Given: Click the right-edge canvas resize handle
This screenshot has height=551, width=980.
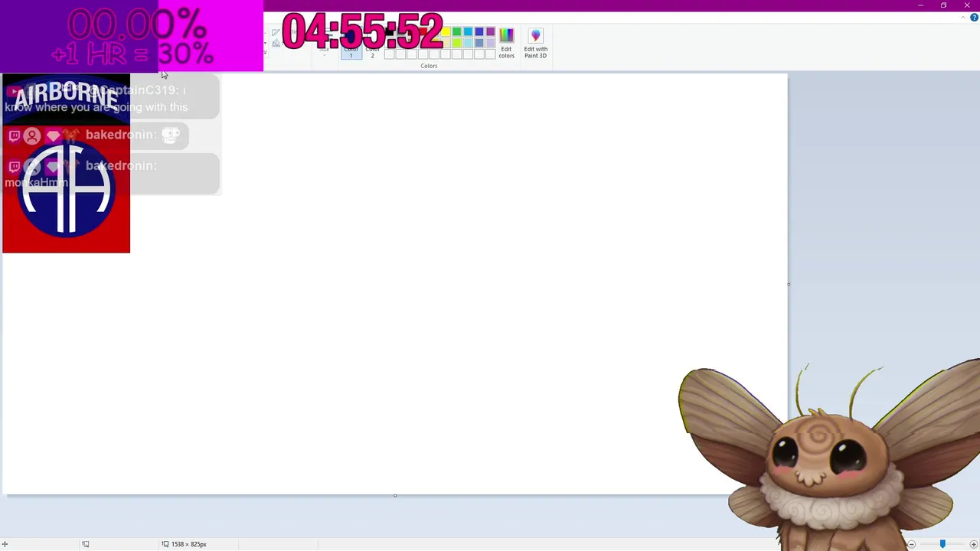Looking at the screenshot, I should tap(789, 284).
